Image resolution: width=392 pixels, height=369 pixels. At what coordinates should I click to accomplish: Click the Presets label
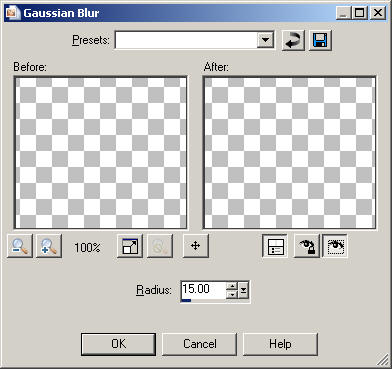[91, 40]
